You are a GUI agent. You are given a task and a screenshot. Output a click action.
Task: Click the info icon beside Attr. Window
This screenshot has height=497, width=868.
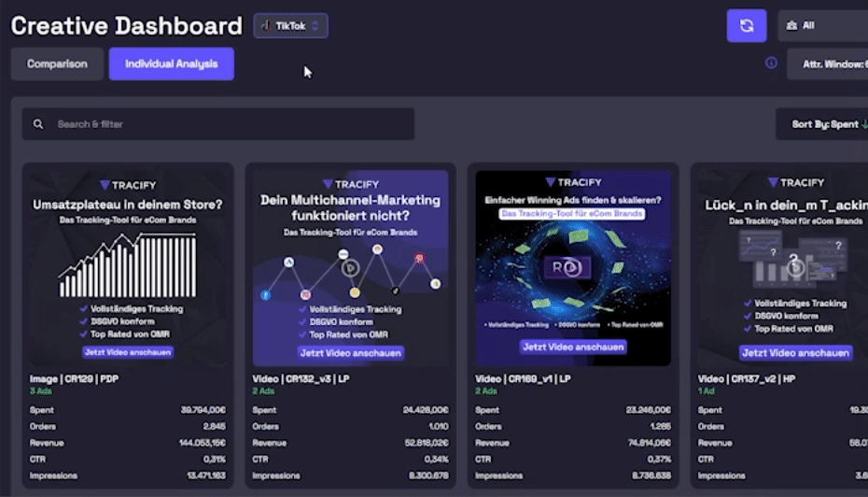pyautogui.click(x=771, y=64)
